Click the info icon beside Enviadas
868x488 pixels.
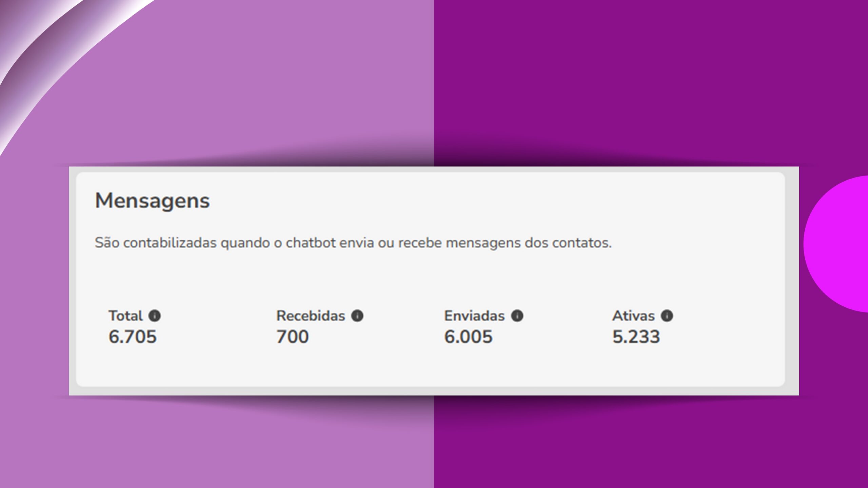517,316
